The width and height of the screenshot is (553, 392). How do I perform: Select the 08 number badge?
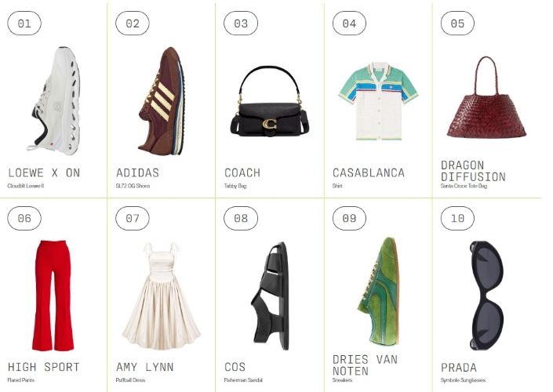(241, 218)
